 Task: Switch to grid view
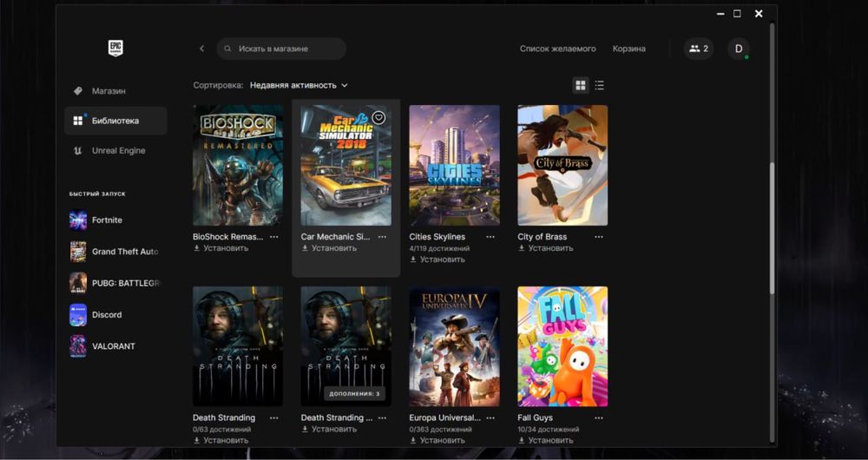tap(580, 85)
